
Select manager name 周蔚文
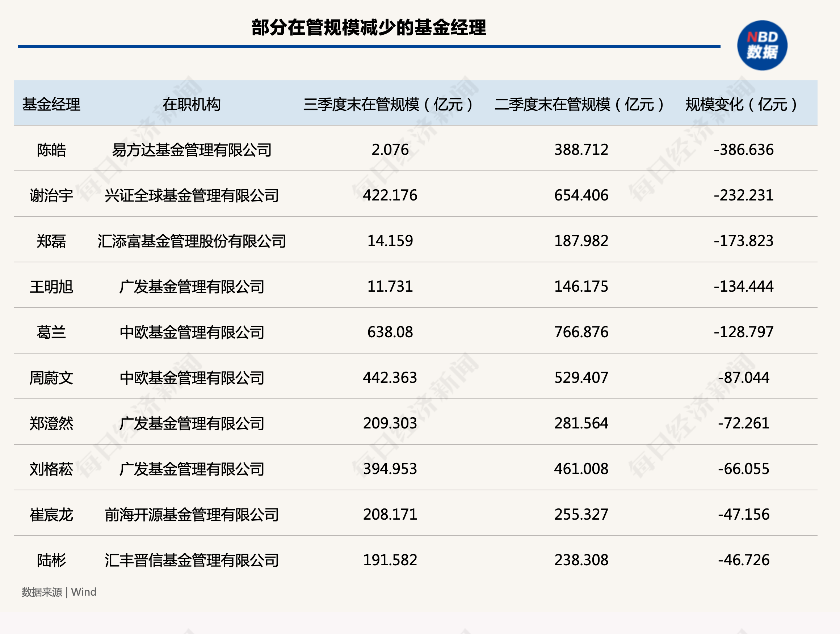(51, 378)
